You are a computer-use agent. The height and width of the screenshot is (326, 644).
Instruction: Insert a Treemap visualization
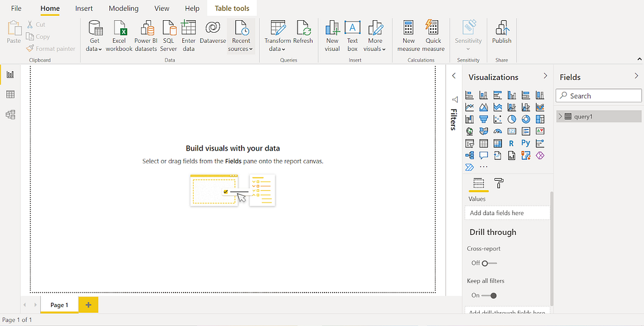[x=540, y=119]
